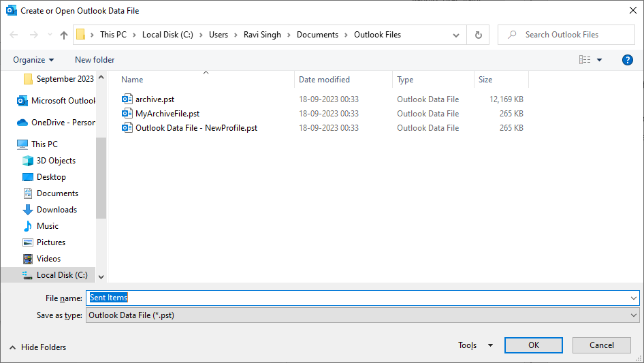Select Outlook Data File - NewProfile.pst
644x363 pixels.
[196, 128]
